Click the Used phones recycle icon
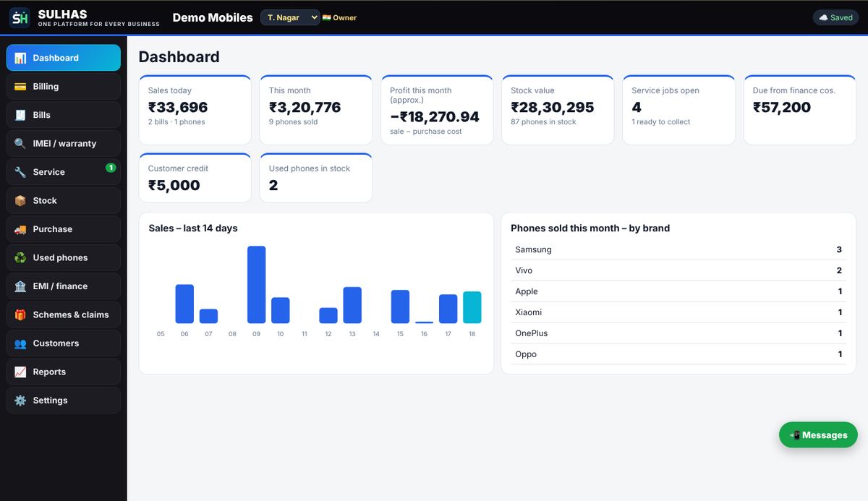 click(x=20, y=258)
